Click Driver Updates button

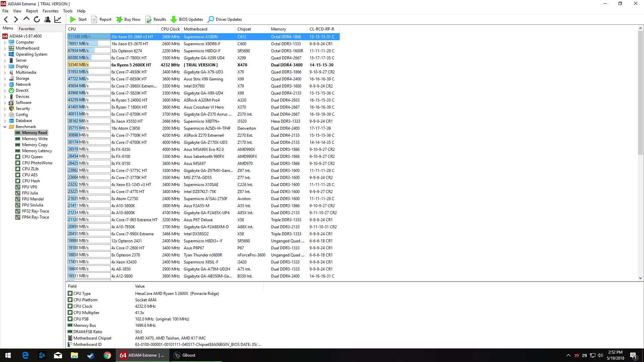coord(225,19)
